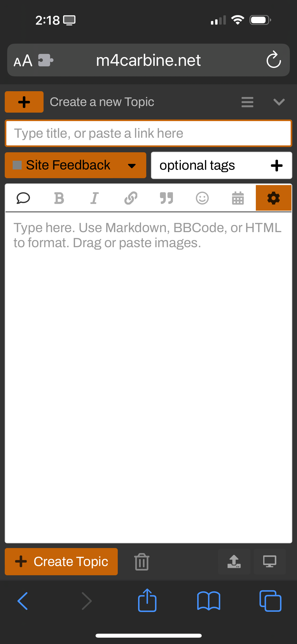The width and height of the screenshot is (297, 644).
Task: Click the speech bubble quote-reply icon
Action: tap(23, 198)
